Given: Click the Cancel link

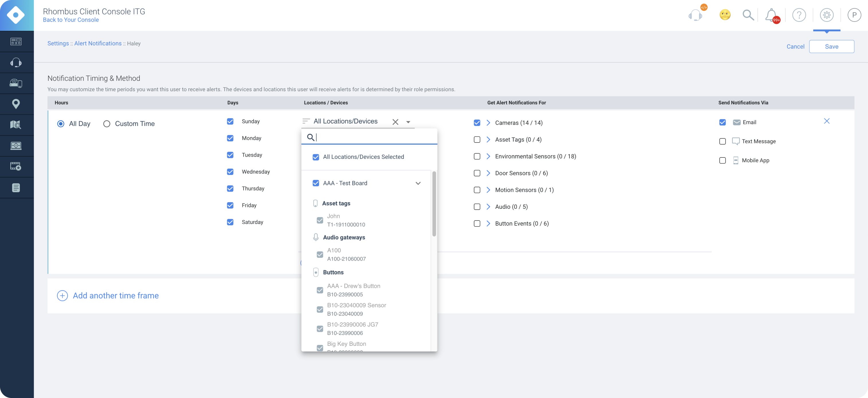Looking at the screenshot, I should [x=795, y=46].
